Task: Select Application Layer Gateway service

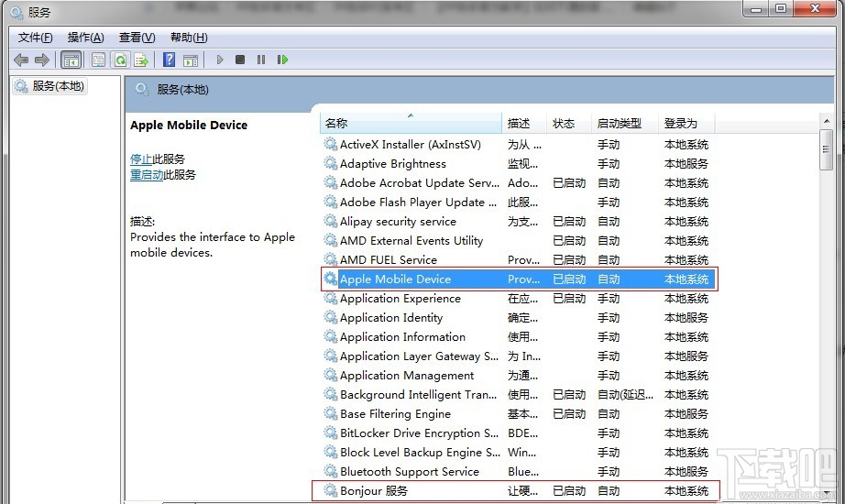Action: (519, 356)
